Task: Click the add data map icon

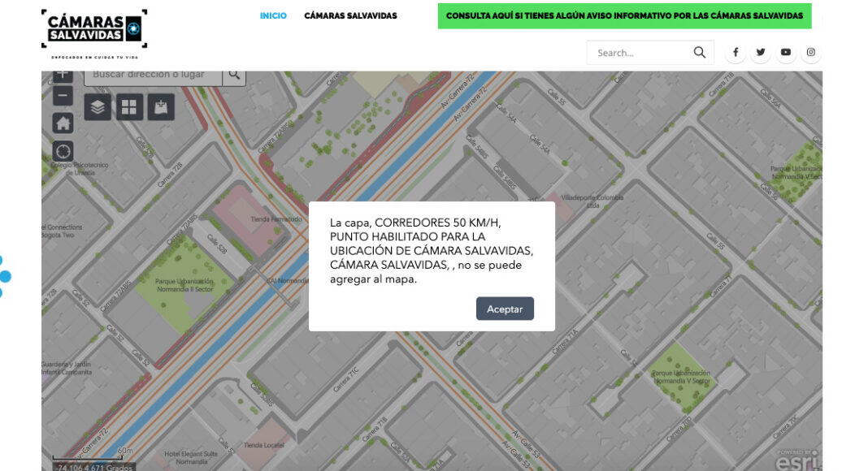Action: pos(161,107)
